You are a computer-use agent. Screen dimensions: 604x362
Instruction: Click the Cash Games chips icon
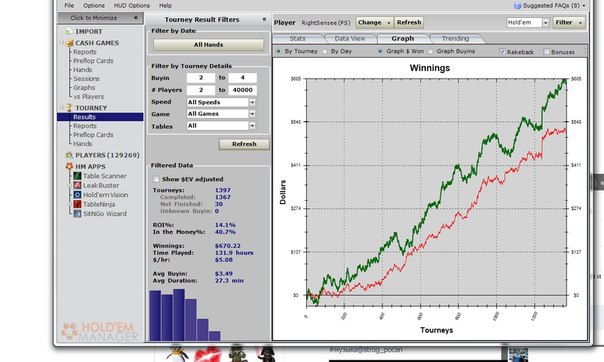pyautogui.click(x=70, y=43)
